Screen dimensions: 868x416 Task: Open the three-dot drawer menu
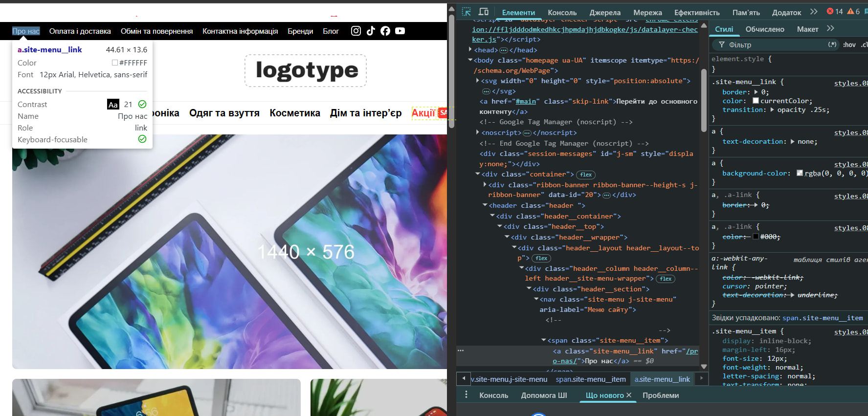coord(466,394)
